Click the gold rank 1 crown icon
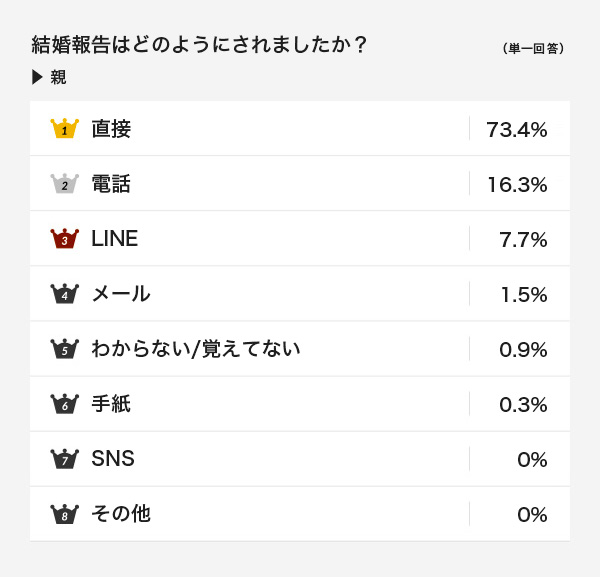Screen dimensions: 600x577 [65, 128]
